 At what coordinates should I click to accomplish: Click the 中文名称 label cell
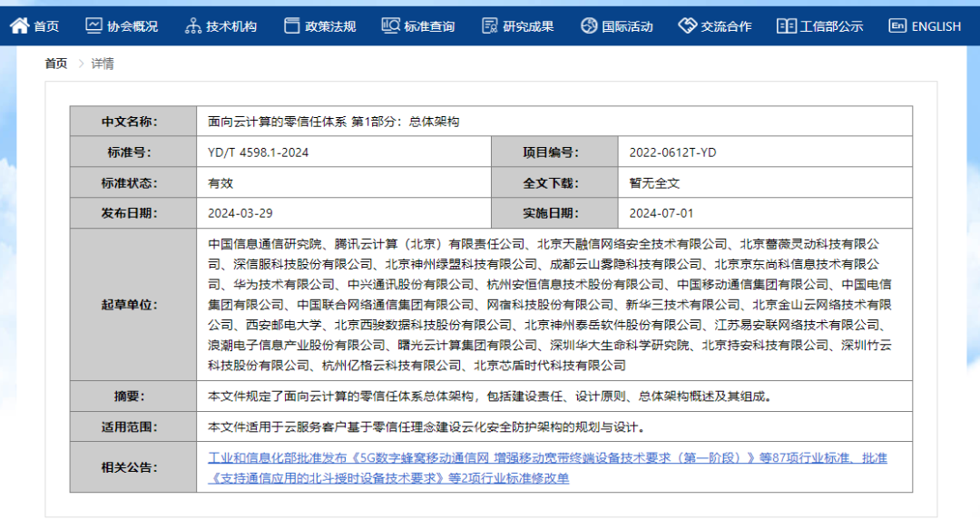tap(133, 122)
